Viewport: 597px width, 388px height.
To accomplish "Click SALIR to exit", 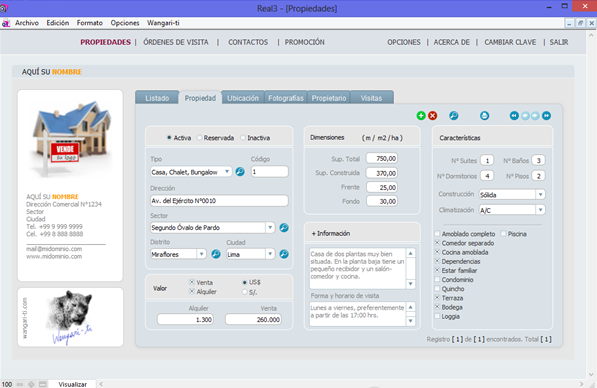I will tap(559, 42).
